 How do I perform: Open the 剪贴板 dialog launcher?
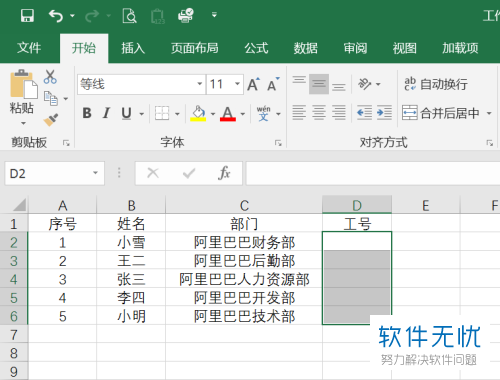(x=66, y=143)
